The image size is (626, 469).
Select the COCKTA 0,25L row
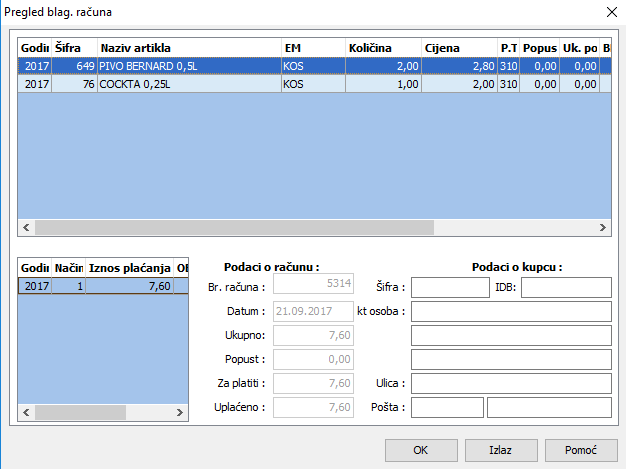pyautogui.click(x=190, y=85)
